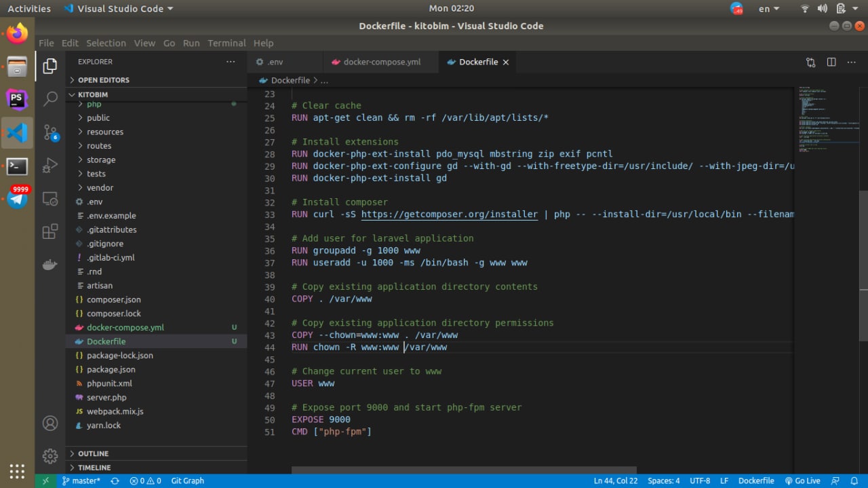Open the File menu

tap(46, 43)
